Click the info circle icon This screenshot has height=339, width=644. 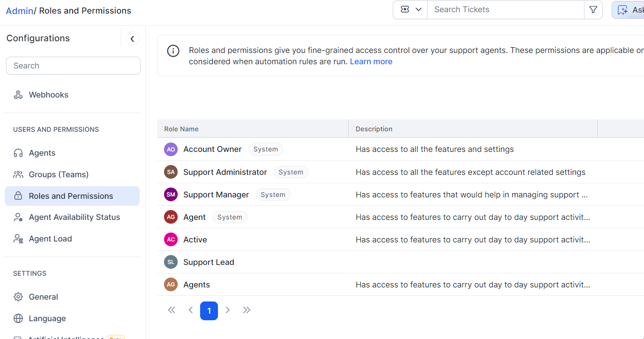coord(173,51)
